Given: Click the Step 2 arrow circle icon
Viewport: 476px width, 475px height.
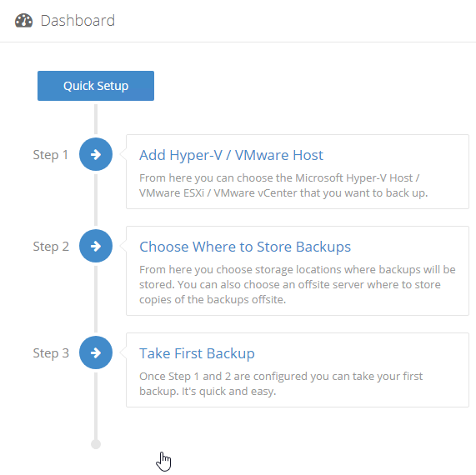Looking at the screenshot, I should 96,246.
